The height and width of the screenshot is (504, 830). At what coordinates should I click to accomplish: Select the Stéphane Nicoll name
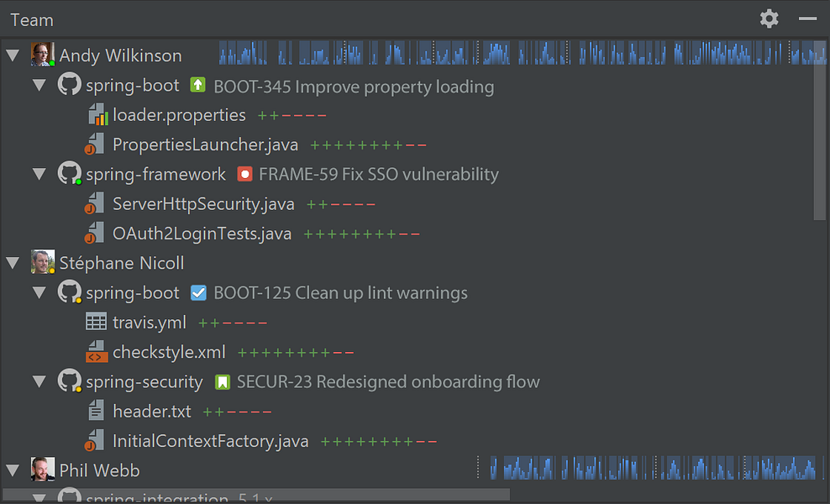coord(121,263)
